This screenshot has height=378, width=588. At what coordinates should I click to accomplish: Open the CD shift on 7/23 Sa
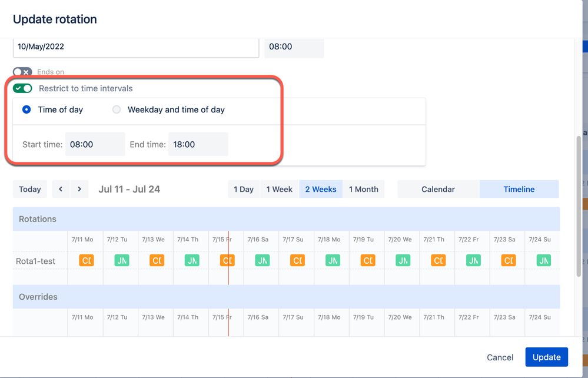509,260
